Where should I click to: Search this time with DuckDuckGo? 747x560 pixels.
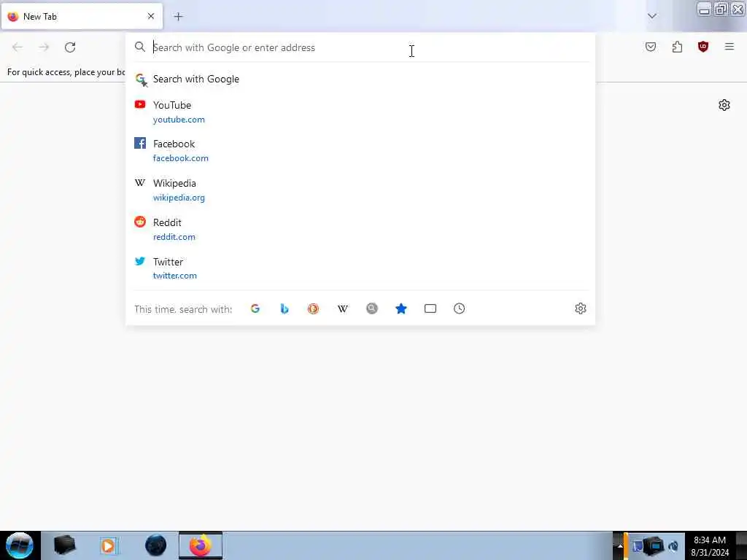pos(313,308)
